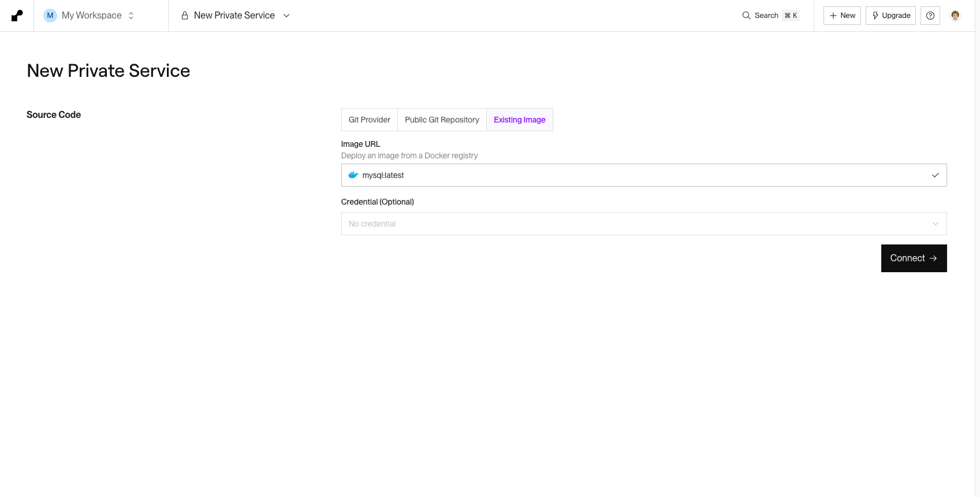Viewport: 980px width, 497px height.
Task: Switch to the Git Provider tab
Action: 370,120
